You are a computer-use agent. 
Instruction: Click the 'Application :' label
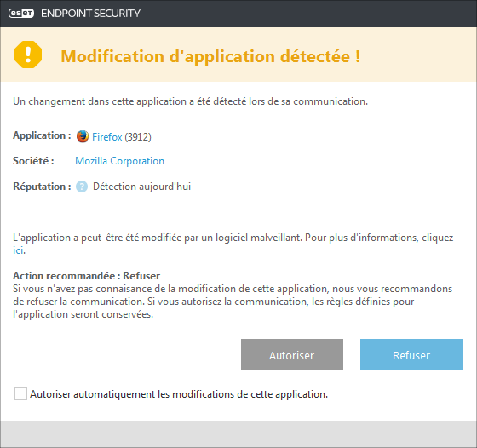pos(42,135)
